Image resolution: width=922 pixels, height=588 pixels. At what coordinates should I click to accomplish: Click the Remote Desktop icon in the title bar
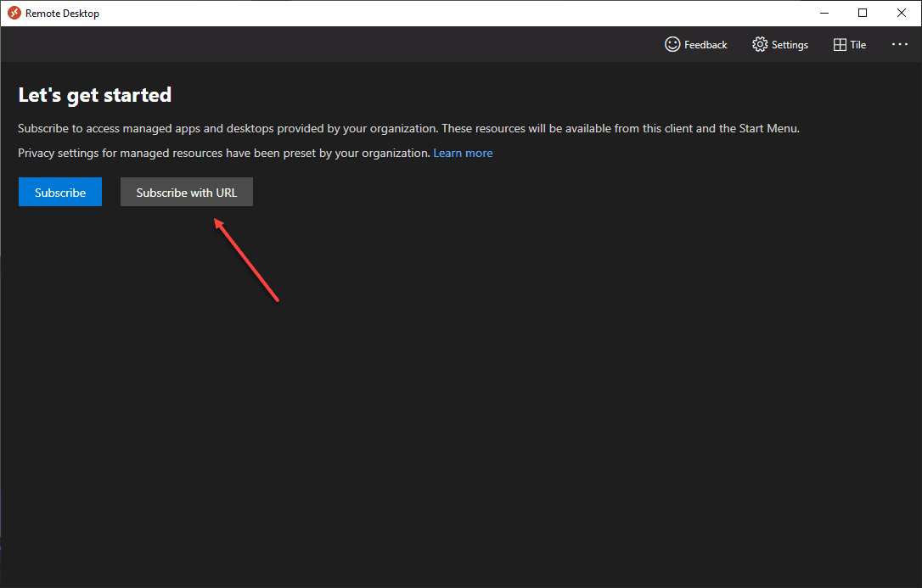click(12, 13)
